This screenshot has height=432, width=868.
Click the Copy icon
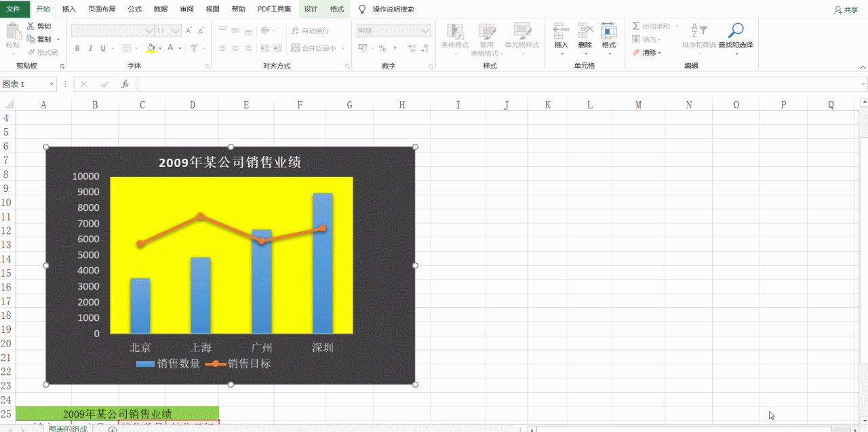tap(31, 39)
